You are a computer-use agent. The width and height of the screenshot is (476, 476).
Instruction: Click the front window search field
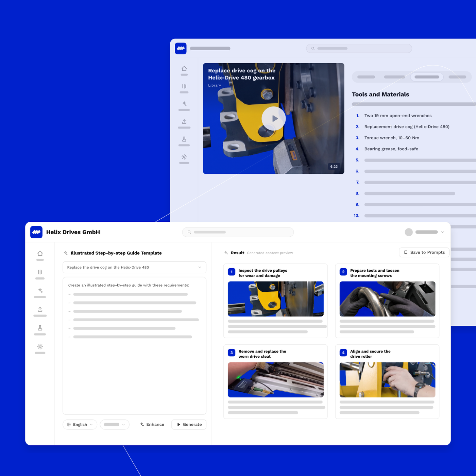click(238, 232)
